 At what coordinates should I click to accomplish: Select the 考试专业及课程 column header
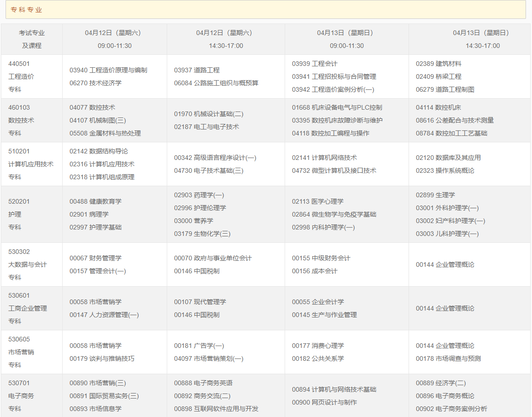click(x=32, y=39)
